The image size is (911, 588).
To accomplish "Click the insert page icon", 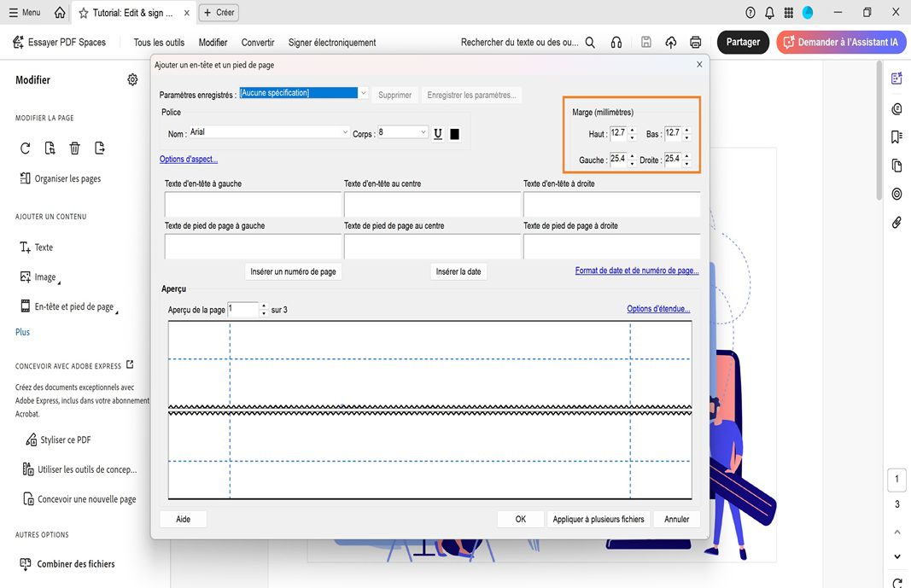I will 50,148.
